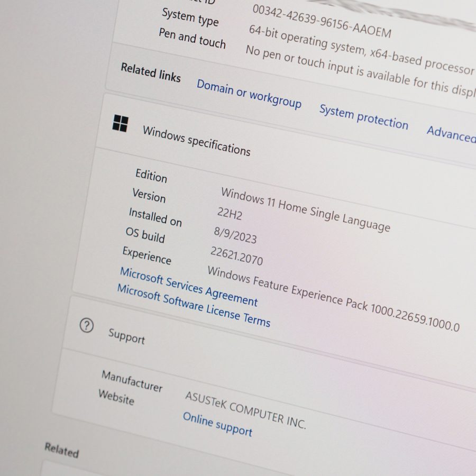Select the OS build label
The height and width of the screenshot is (476, 476).
pyautogui.click(x=145, y=235)
